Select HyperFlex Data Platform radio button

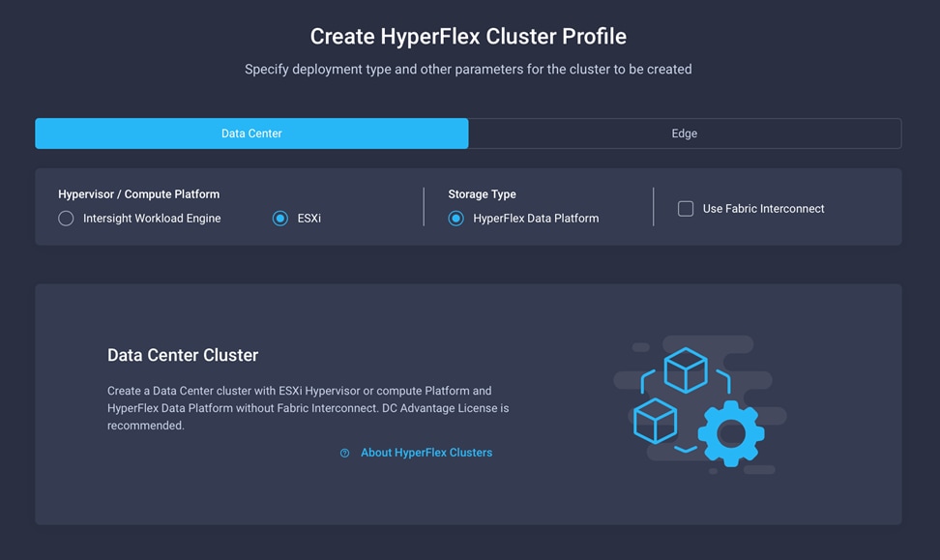[x=455, y=219]
